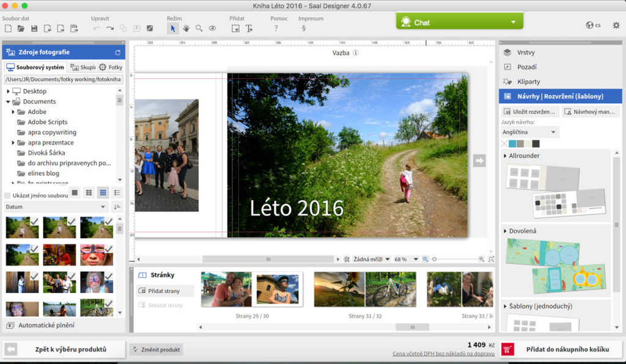The height and width of the screenshot is (364, 626).
Task: Add a new text box
Action: tap(249, 28)
